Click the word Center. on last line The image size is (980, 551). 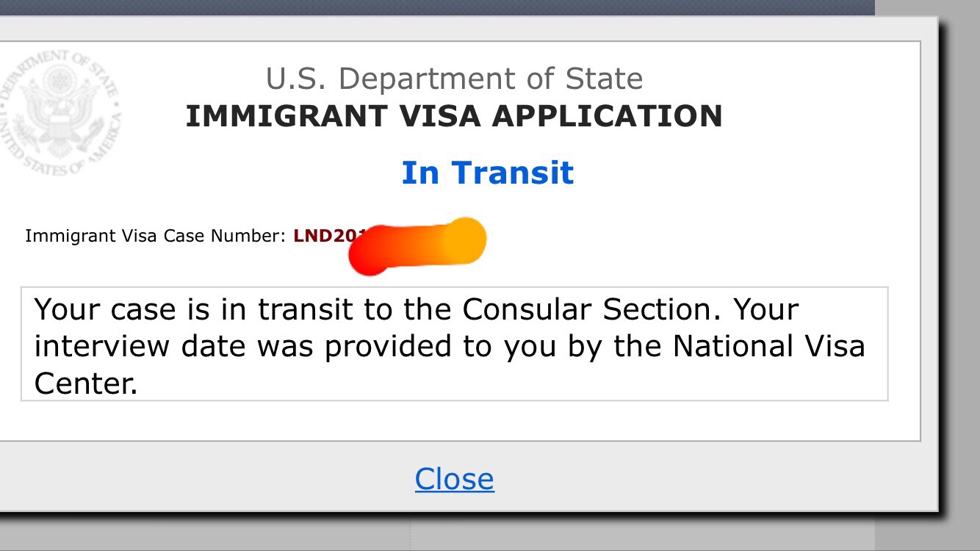pyautogui.click(x=86, y=383)
